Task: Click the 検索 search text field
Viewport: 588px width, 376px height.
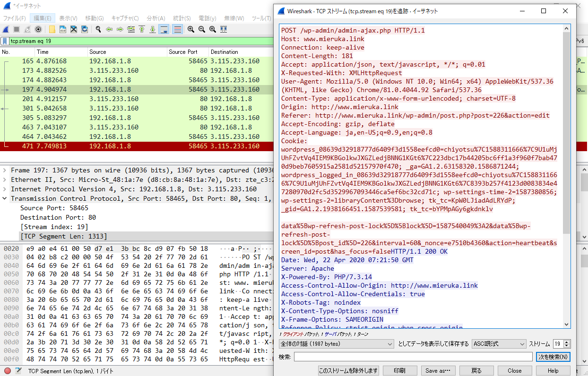Action: tap(413, 357)
